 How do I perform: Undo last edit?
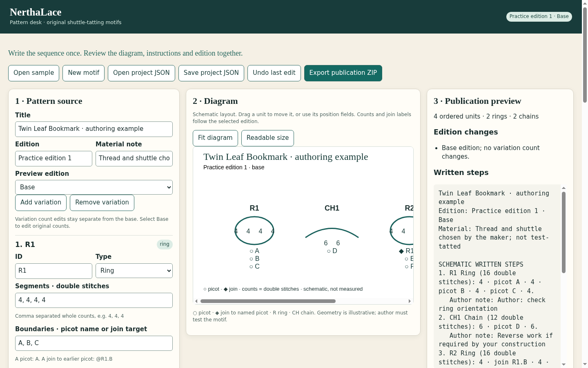(x=274, y=73)
